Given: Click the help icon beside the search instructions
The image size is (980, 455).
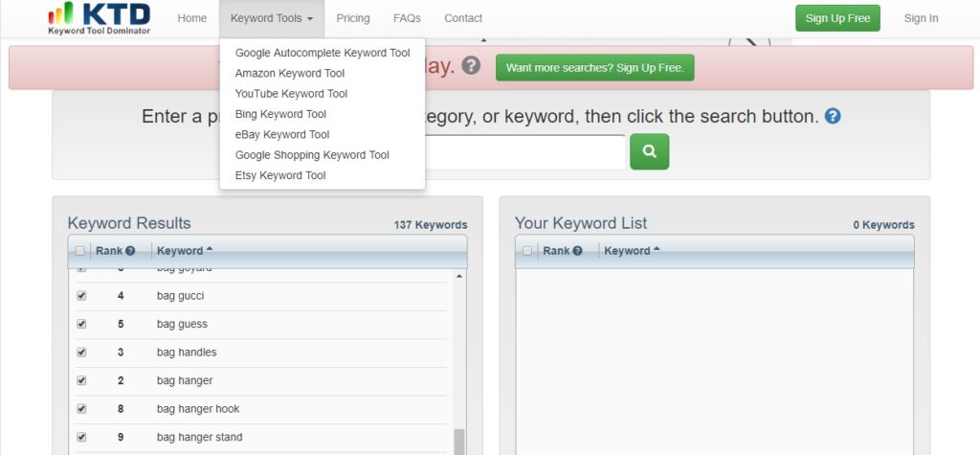Looking at the screenshot, I should point(833,116).
